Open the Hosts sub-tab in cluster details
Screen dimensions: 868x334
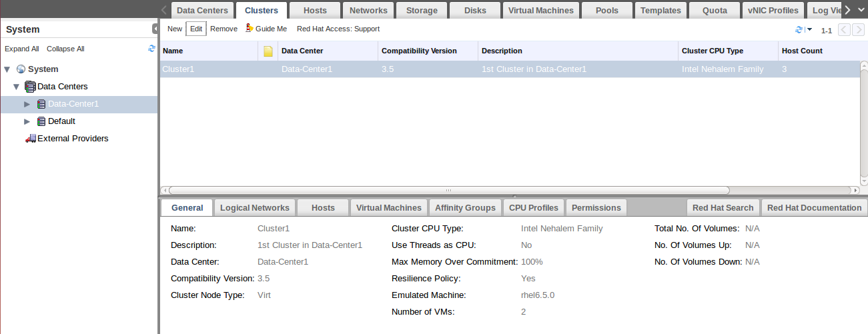323,207
